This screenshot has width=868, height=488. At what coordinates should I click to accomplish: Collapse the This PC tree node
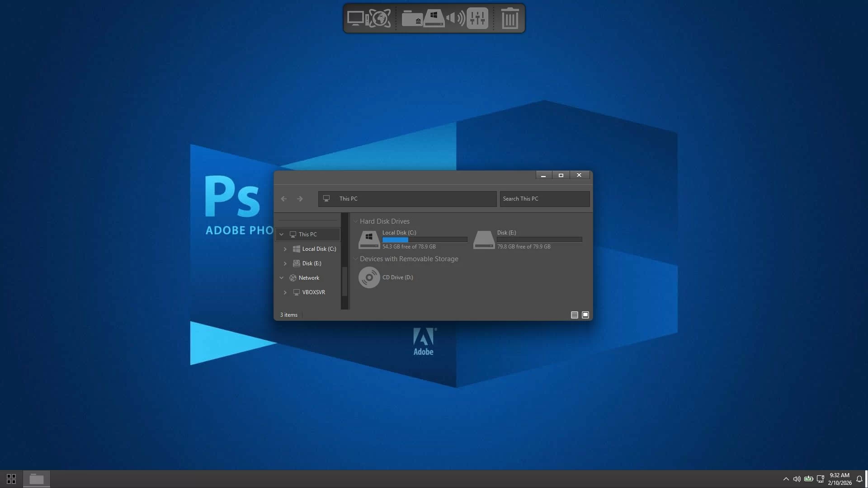(282, 235)
